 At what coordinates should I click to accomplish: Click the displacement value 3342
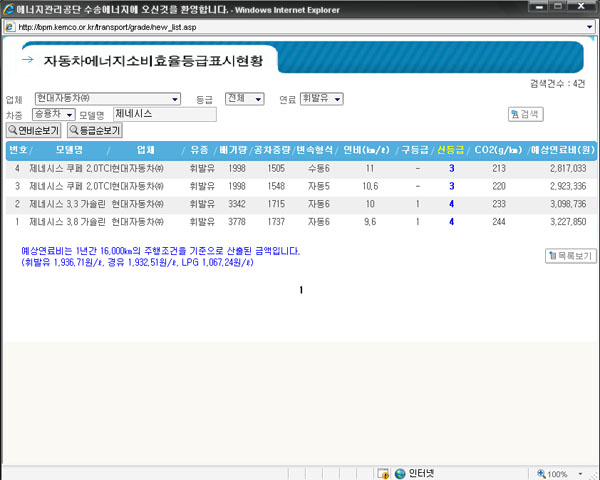[x=237, y=204]
